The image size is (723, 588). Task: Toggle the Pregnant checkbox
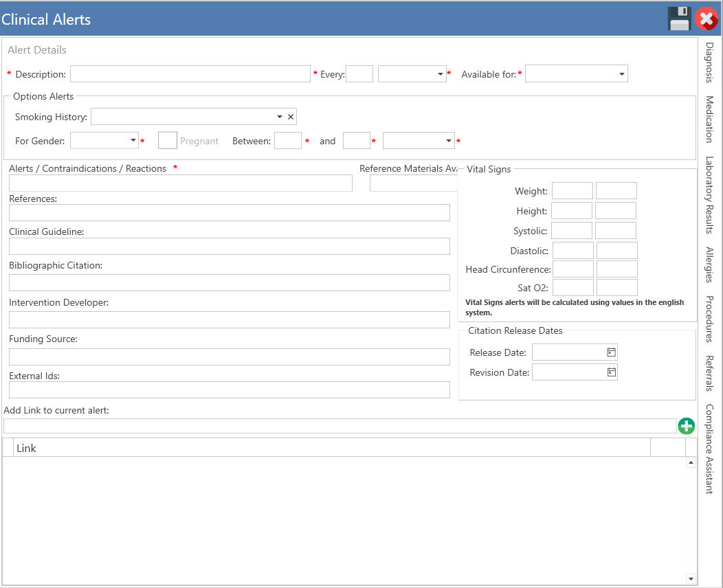coord(168,140)
